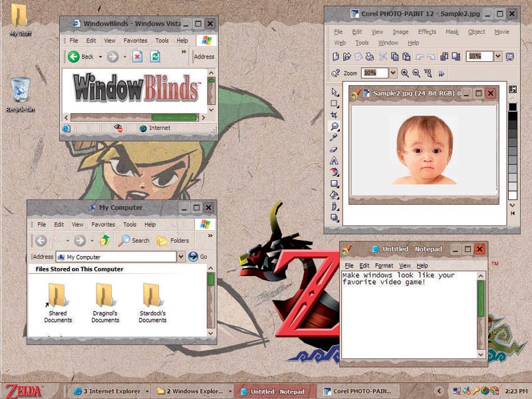This screenshot has height=399, width=532.
Task: Click the vertical scrollbar thumb in Notepad
Action: pos(481,299)
